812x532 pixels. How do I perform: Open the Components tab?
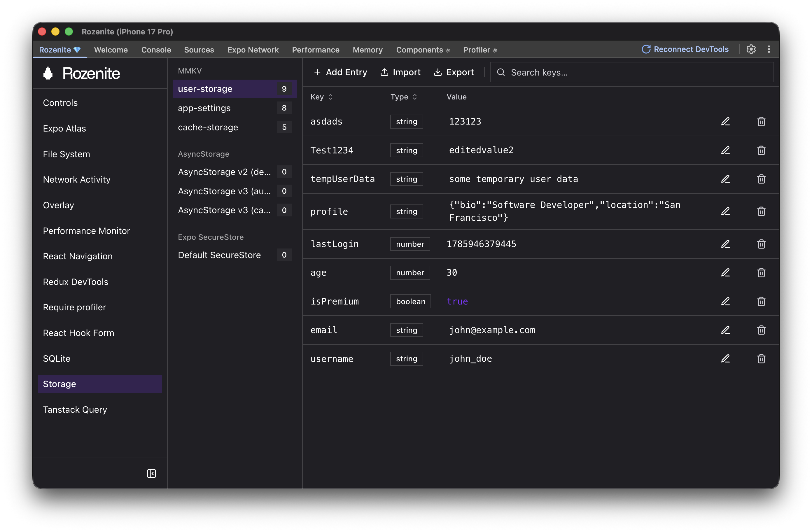point(423,50)
